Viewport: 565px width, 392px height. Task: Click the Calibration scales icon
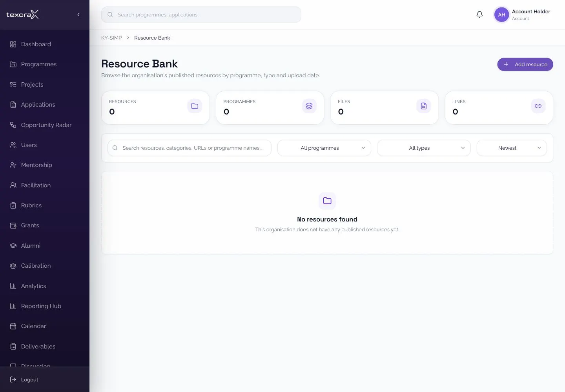point(13,266)
